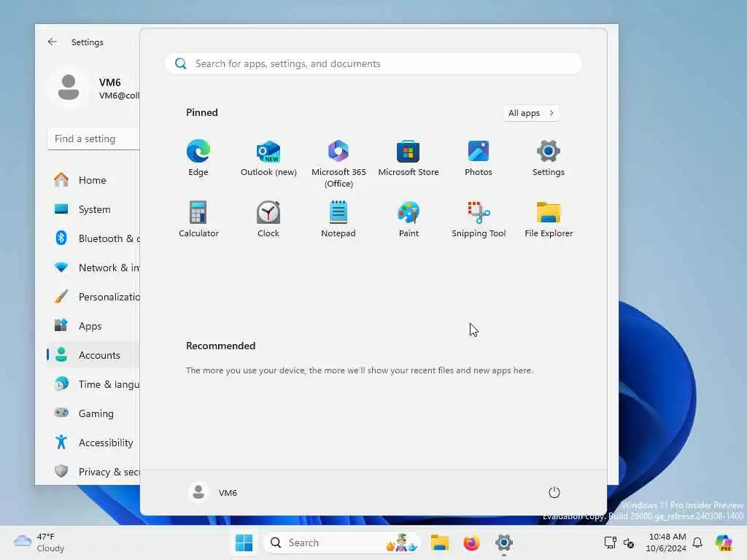Open Microsoft 365 (Office) app
Screen dimensions: 747x560
tap(338, 164)
